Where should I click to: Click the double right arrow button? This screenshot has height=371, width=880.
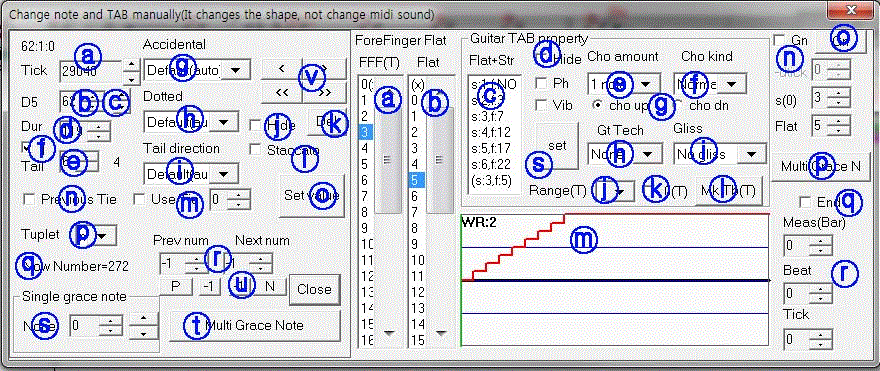pos(323,92)
